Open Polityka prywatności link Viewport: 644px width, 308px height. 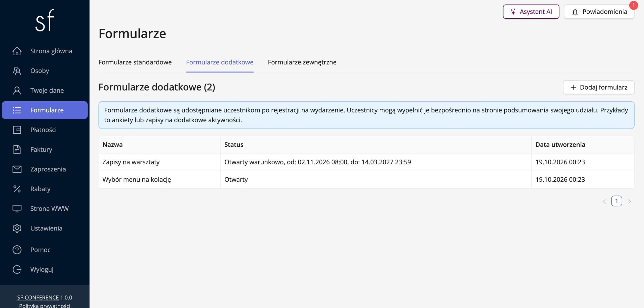tap(45, 305)
